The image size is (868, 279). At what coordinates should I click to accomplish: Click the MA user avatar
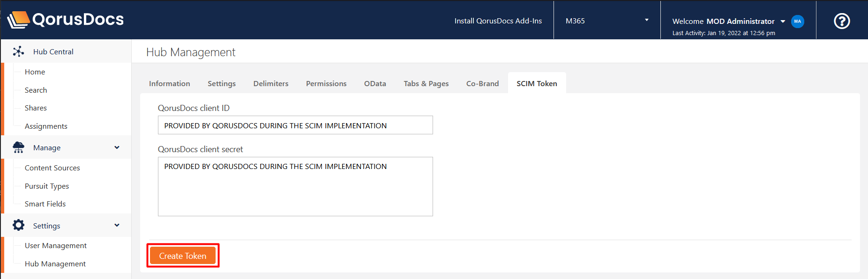pyautogui.click(x=797, y=21)
